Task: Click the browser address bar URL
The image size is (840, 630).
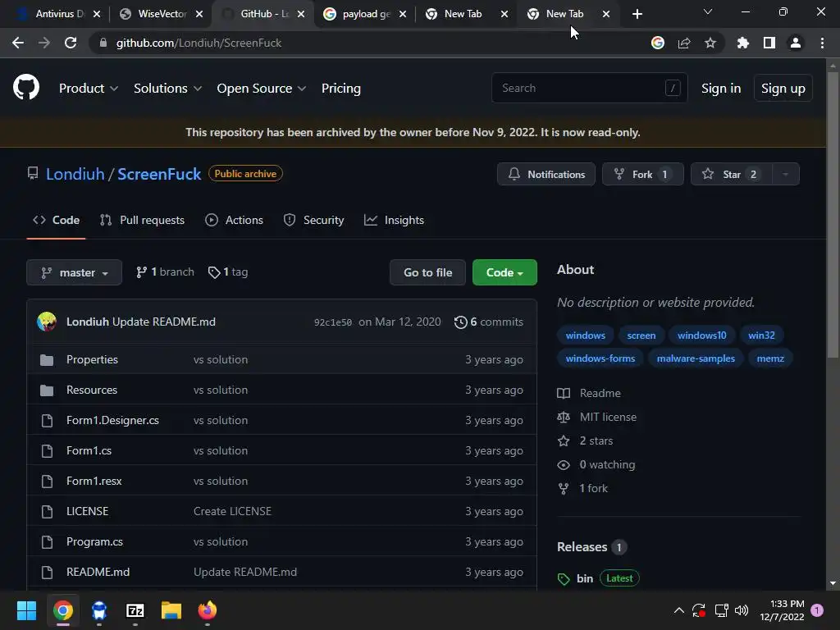Action: tap(199, 43)
